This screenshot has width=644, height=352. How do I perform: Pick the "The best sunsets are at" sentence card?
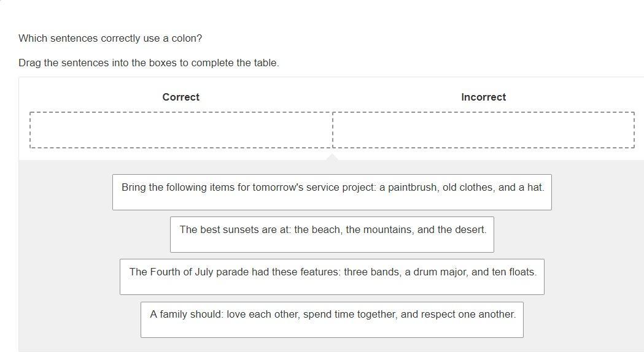pyautogui.click(x=332, y=234)
